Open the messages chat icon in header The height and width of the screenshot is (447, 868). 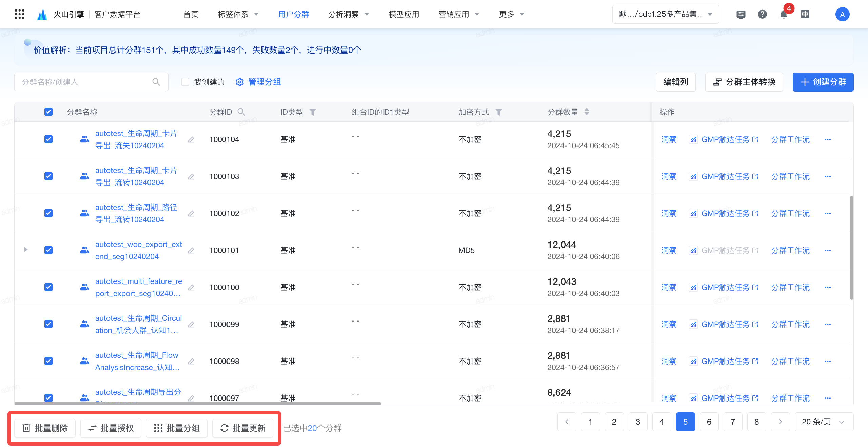[x=741, y=14]
